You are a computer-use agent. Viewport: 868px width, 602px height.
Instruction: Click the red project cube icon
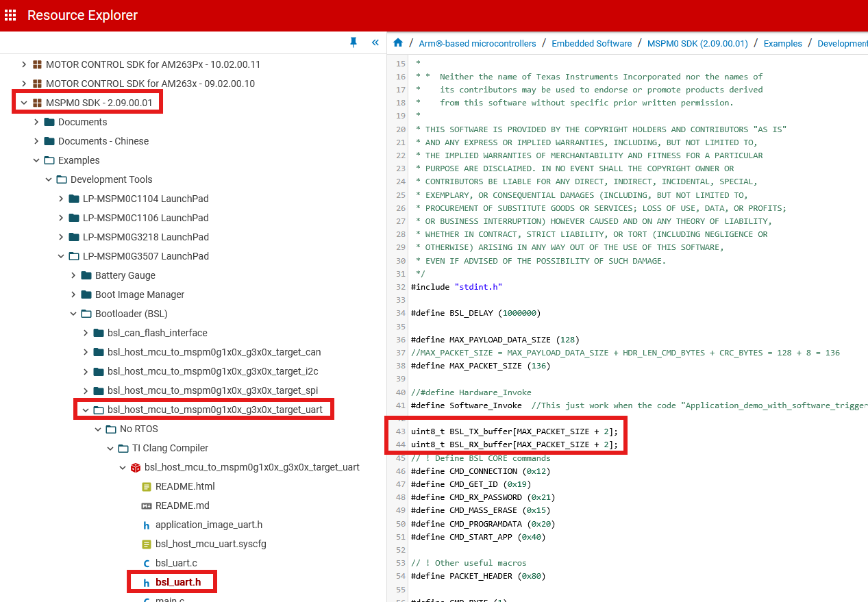[136, 467]
